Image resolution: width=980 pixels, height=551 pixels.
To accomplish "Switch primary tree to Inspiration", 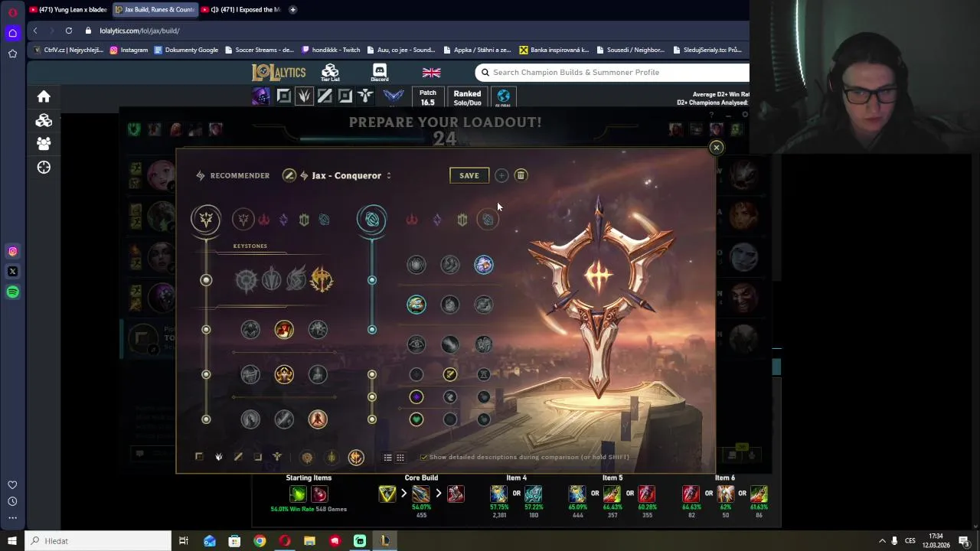I will click(x=324, y=220).
